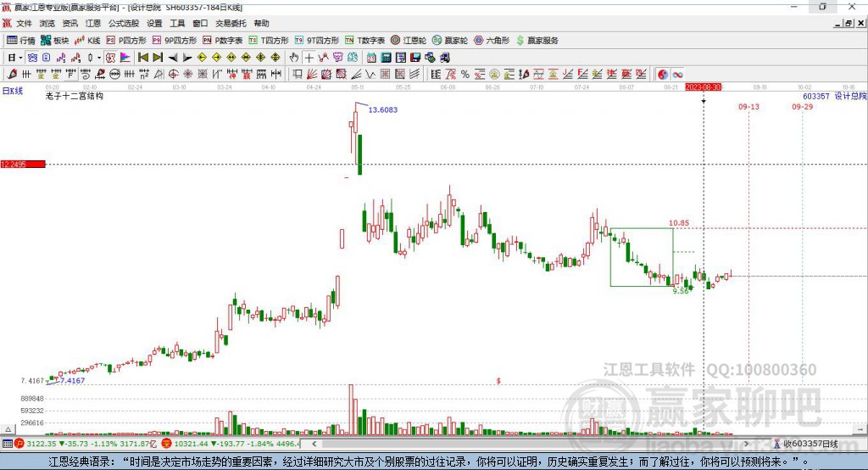Expand the candlestick style dropdown arrow

(x=99, y=58)
